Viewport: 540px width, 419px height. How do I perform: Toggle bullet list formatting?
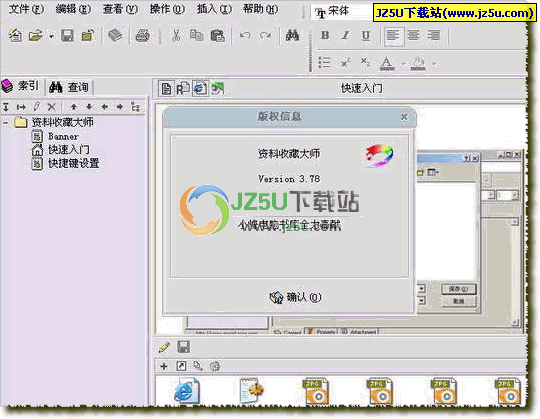[324, 63]
